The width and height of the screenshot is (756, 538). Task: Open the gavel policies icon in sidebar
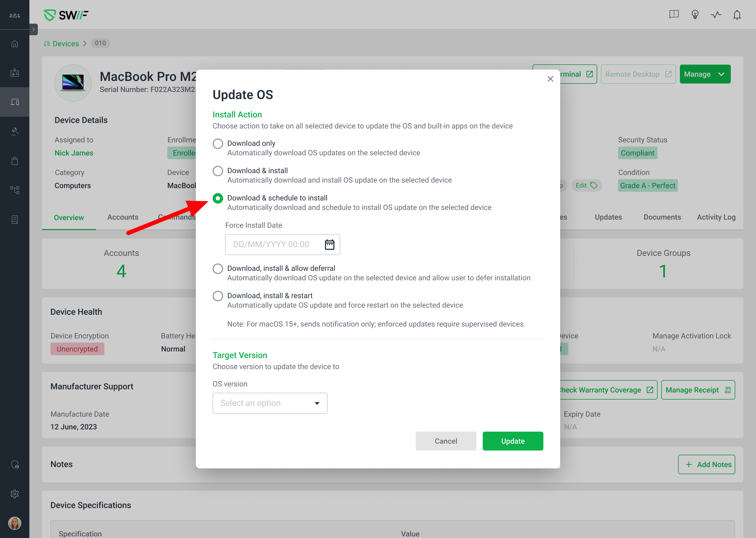tap(14, 131)
